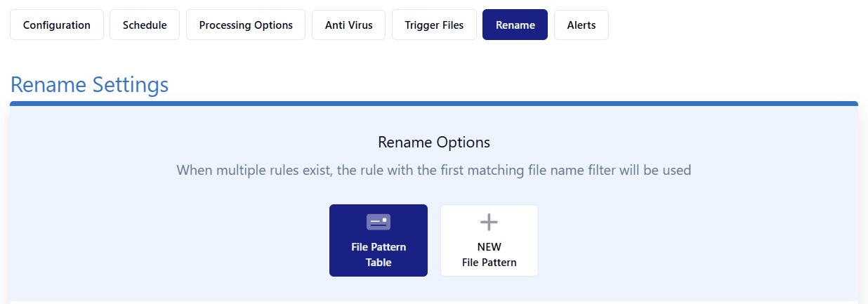The height and width of the screenshot is (304, 868).
Task: Click the first-matching-rule description text
Action: [434, 170]
